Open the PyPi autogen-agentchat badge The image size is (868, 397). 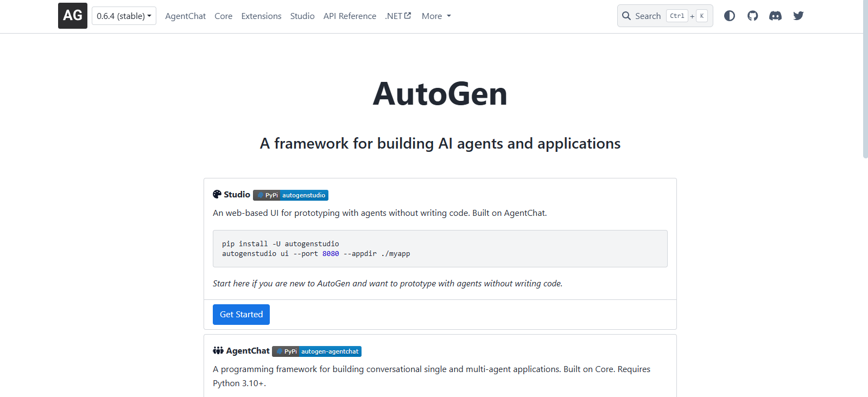pyautogui.click(x=316, y=351)
